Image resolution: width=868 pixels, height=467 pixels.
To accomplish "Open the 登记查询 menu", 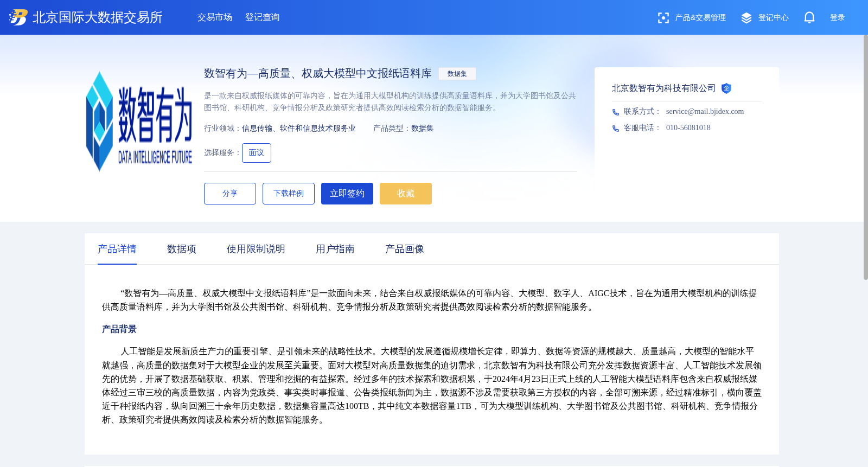I will click(263, 17).
